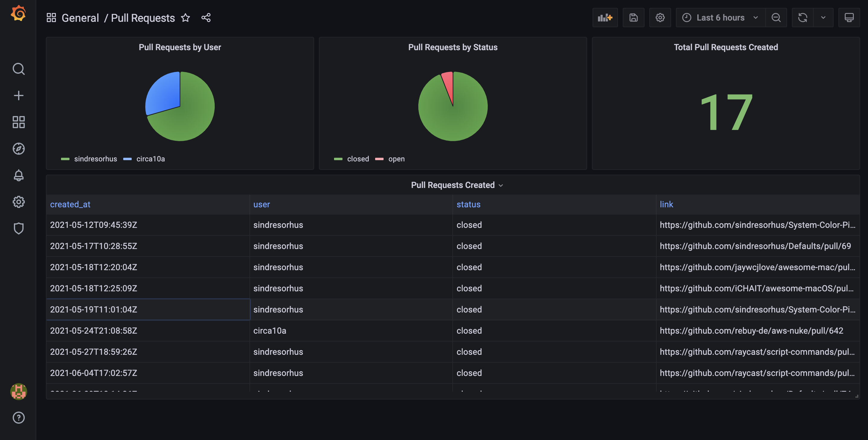Expand the refresh interval dropdown

823,18
